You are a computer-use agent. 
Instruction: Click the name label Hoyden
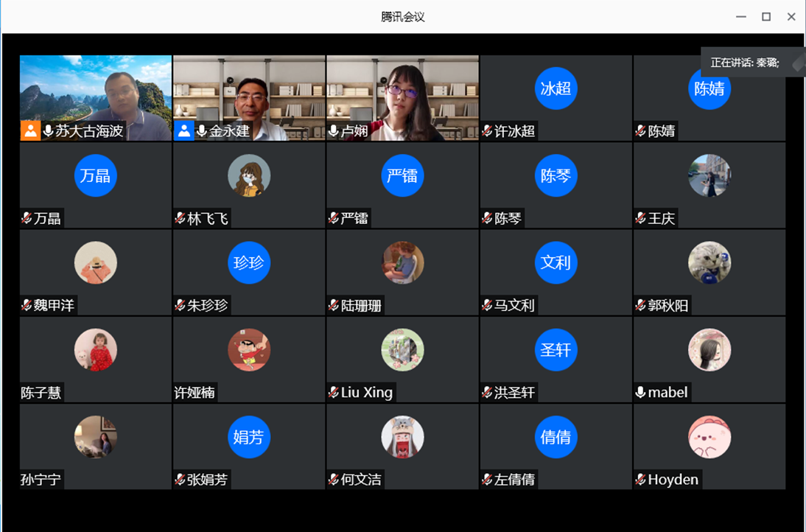(x=673, y=480)
